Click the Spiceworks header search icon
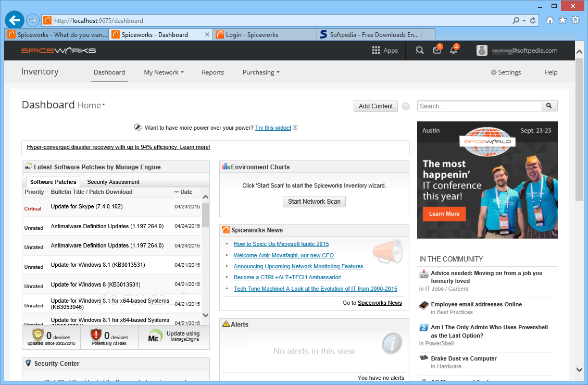The image size is (588, 385). click(x=420, y=51)
